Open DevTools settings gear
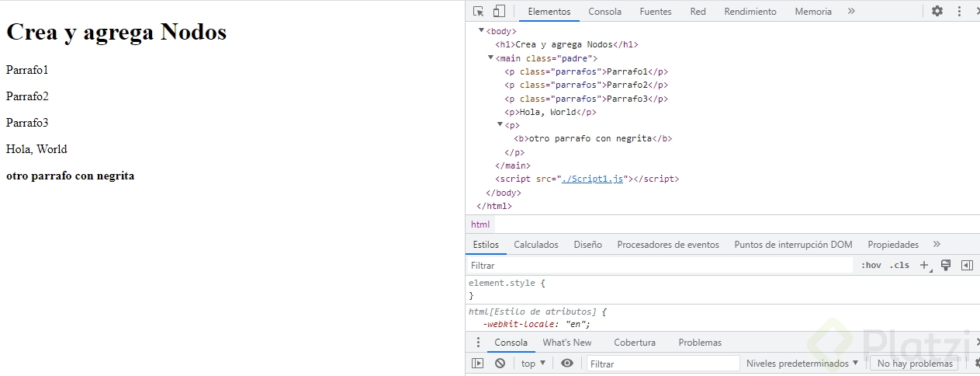 (x=937, y=11)
